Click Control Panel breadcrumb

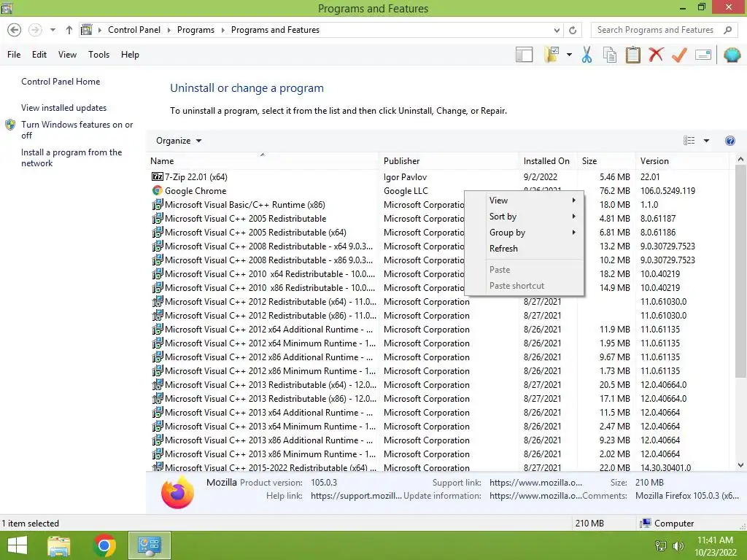tap(134, 30)
